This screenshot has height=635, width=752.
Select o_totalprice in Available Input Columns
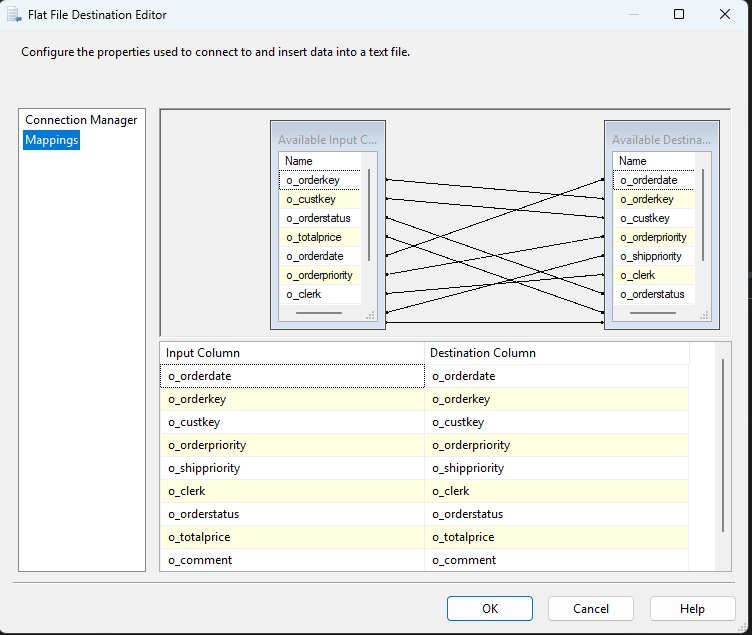pyautogui.click(x=319, y=237)
